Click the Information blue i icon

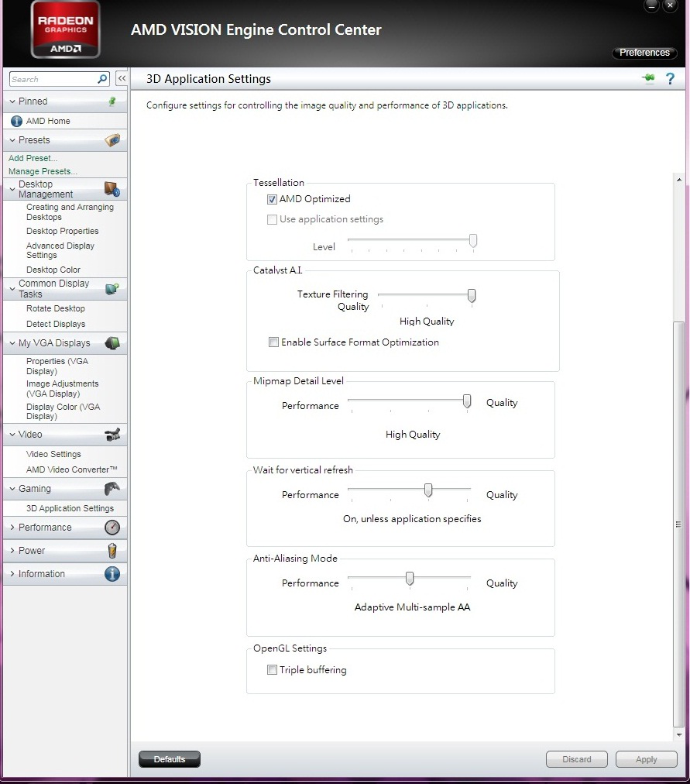coord(112,574)
